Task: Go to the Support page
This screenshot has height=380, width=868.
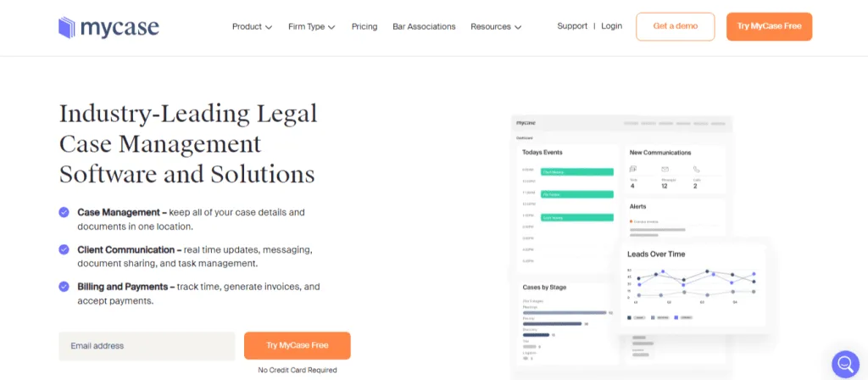Action: (x=572, y=26)
